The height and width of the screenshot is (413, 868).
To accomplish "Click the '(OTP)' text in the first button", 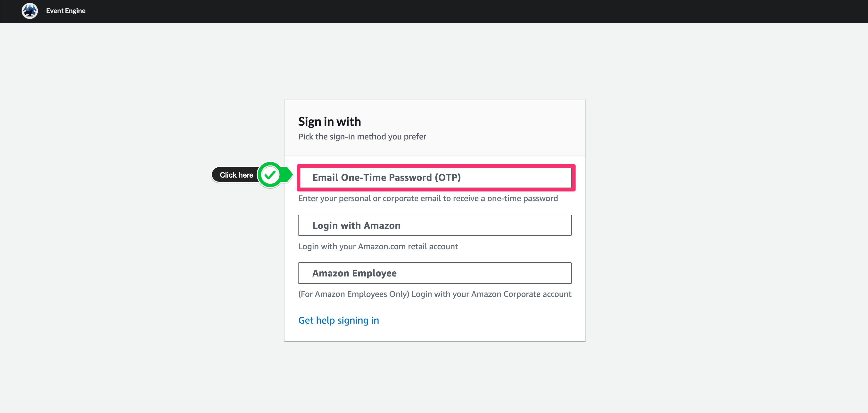I will pos(448,177).
